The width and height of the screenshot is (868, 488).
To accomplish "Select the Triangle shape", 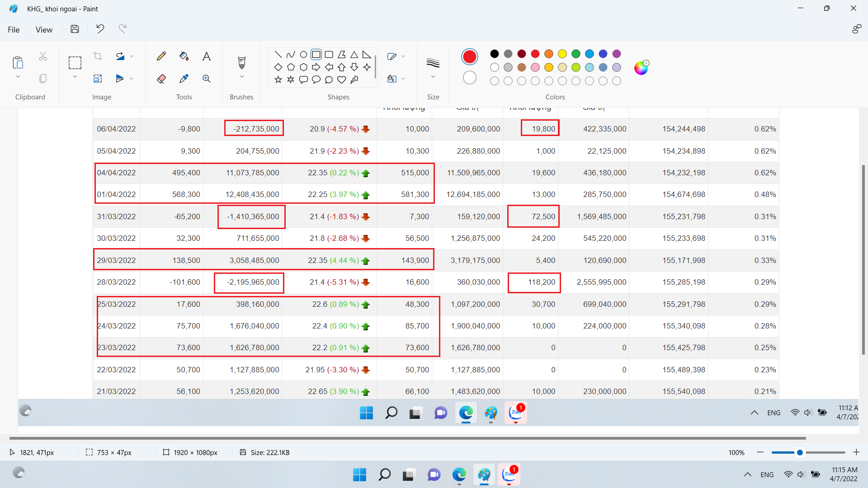I will [x=354, y=55].
